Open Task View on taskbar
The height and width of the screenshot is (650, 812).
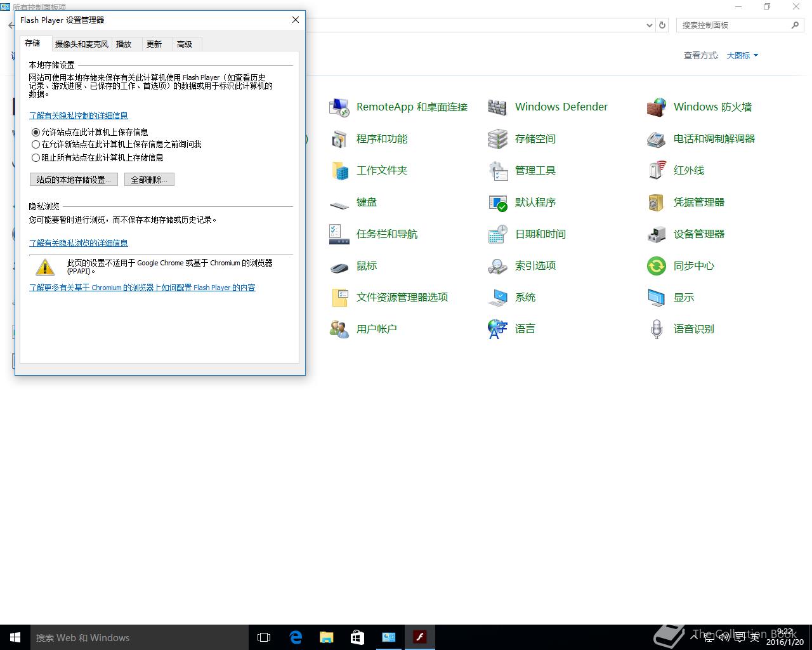coord(264,637)
